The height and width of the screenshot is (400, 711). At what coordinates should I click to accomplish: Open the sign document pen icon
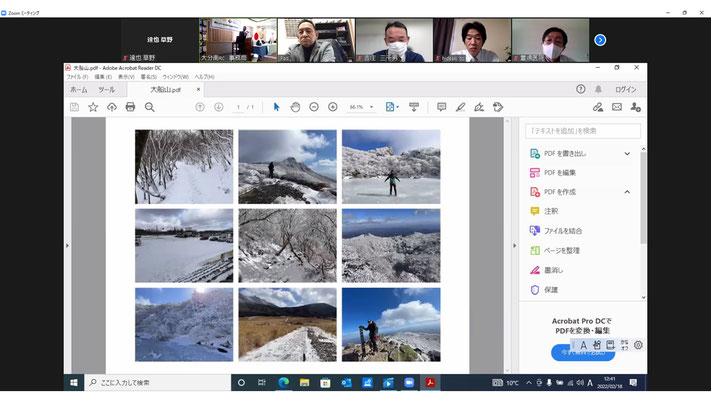(x=479, y=107)
